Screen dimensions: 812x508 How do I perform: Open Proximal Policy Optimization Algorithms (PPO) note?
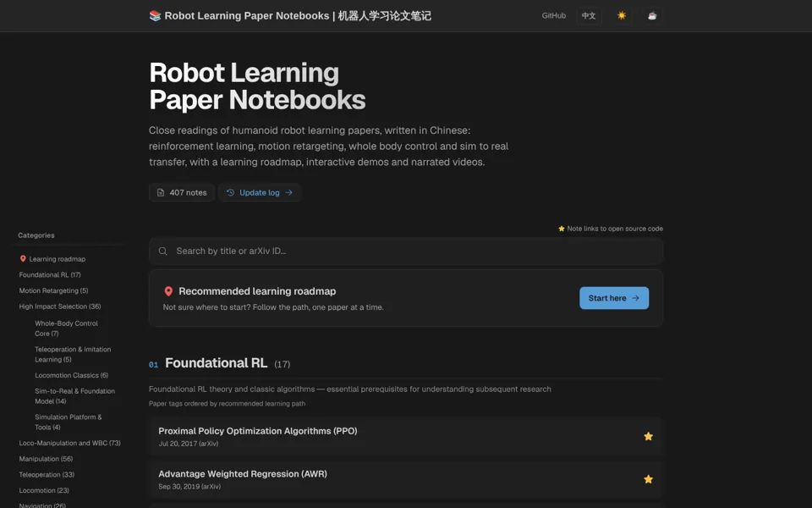pyautogui.click(x=258, y=431)
